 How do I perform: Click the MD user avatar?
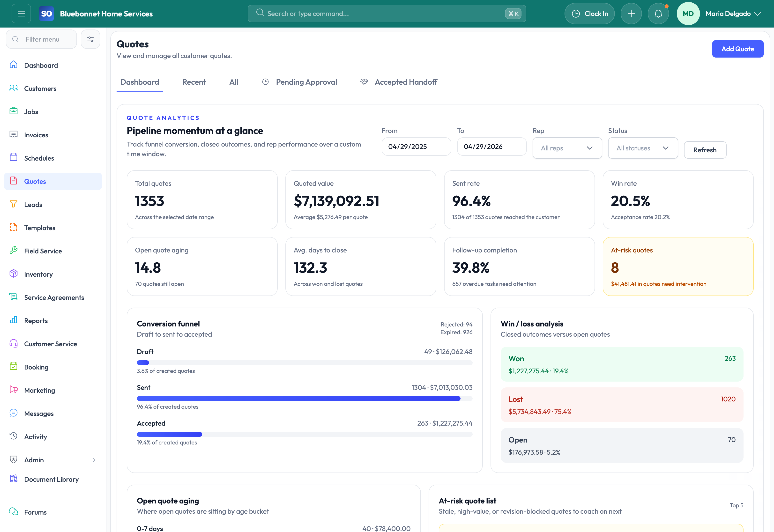pyautogui.click(x=688, y=14)
